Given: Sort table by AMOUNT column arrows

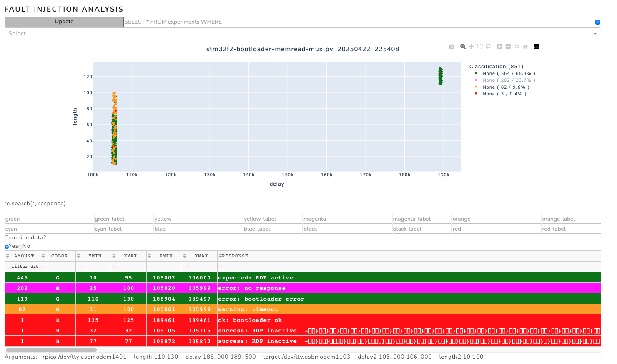Looking at the screenshot, I should [8, 256].
